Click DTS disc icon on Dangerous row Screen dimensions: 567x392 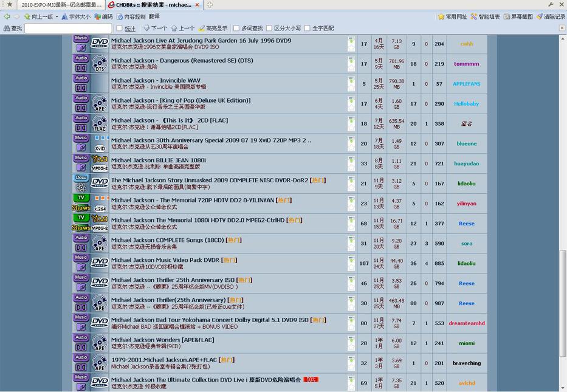[x=100, y=64]
